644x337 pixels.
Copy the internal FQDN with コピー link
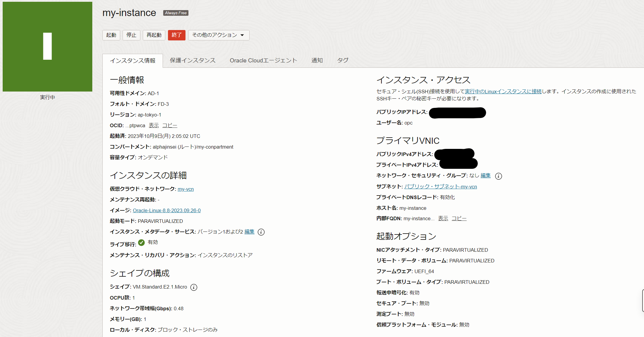pos(459,218)
